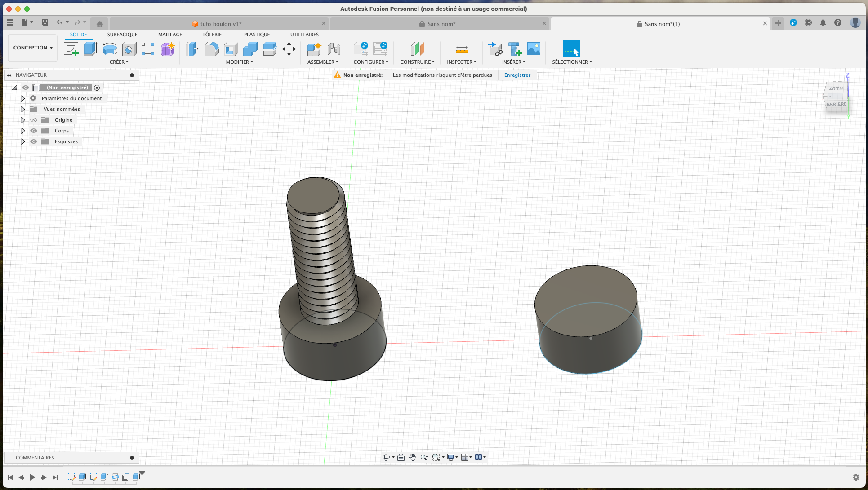Select the Offset Face tool
868x490 pixels.
(x=269, y=49)
